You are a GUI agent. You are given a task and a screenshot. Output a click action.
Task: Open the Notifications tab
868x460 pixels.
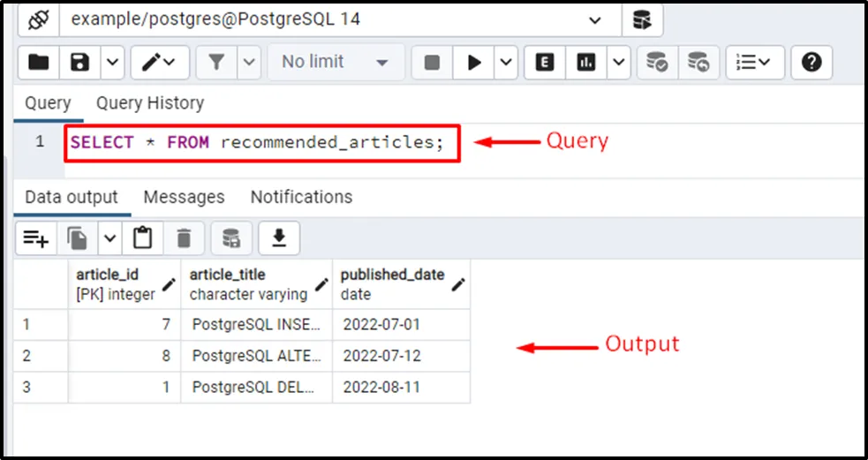301,197
